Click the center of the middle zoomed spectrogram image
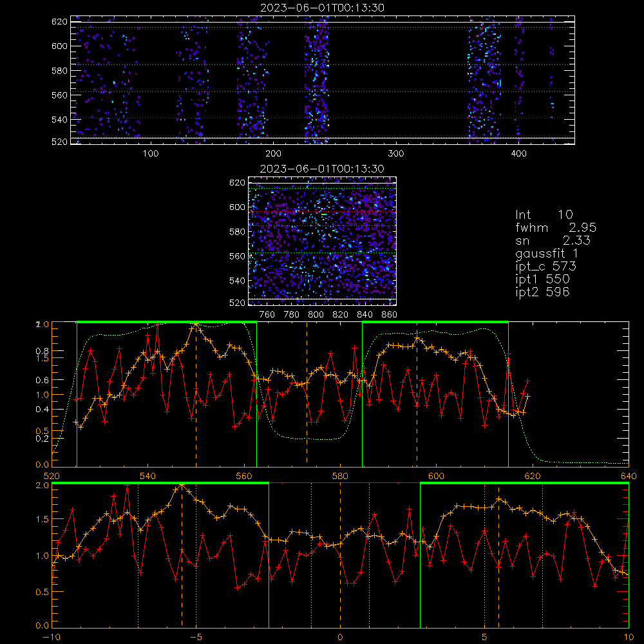 pyautogui.click(x=323, y=241)
